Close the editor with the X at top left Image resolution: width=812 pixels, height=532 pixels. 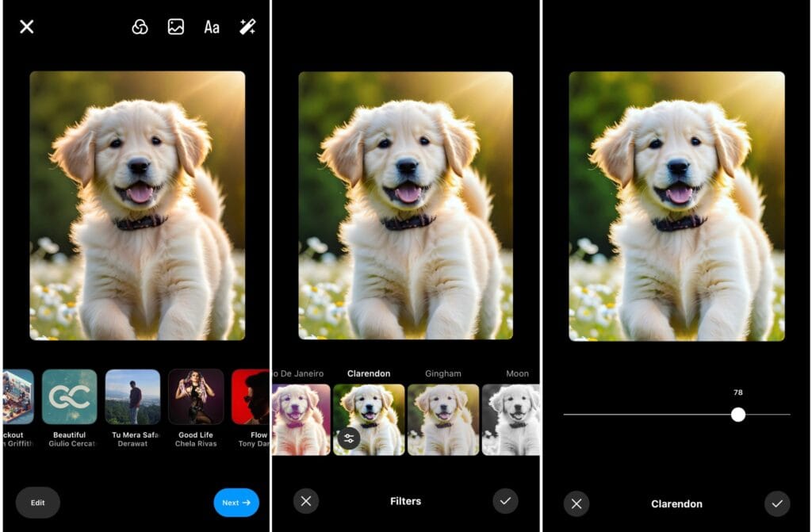pyautogui.click(x=26, y=26)
